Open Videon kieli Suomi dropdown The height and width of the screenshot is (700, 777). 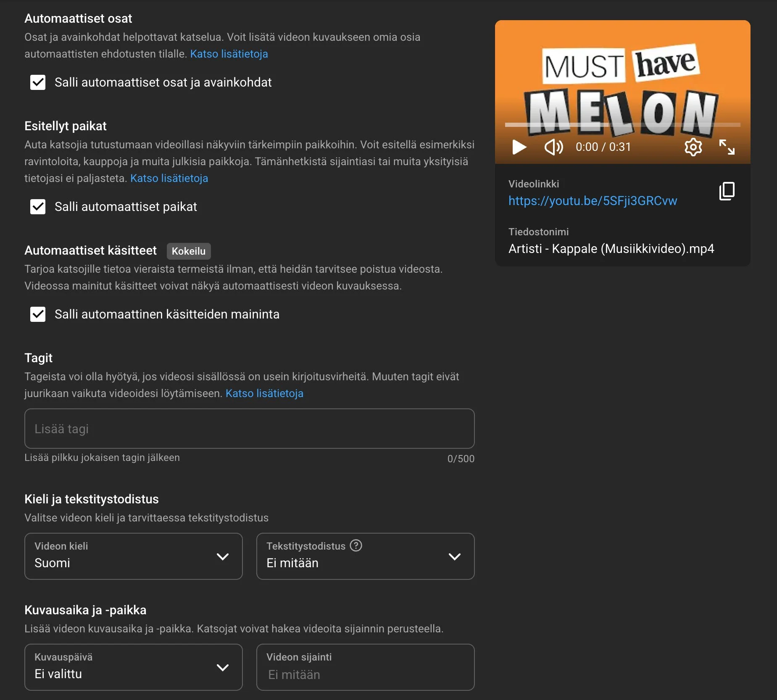tap(133, 556)
